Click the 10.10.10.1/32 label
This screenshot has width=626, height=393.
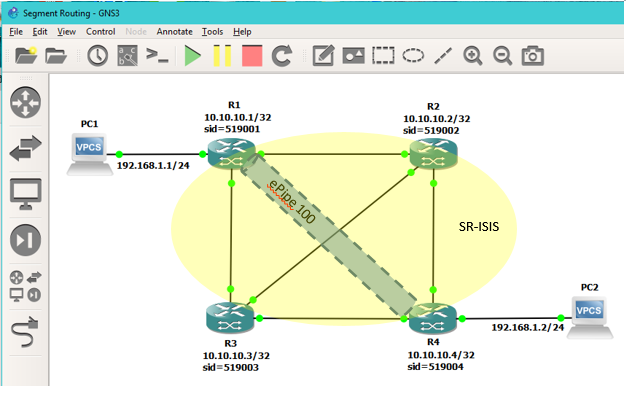[238, 117]
